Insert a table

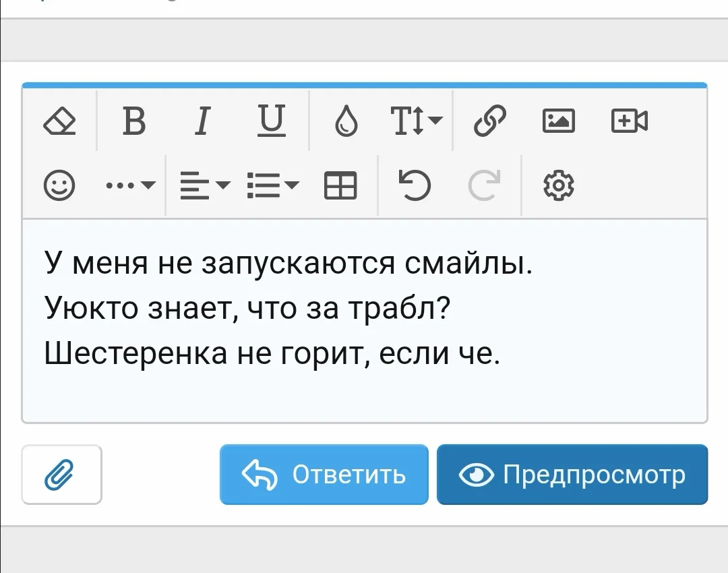point(341,185)
